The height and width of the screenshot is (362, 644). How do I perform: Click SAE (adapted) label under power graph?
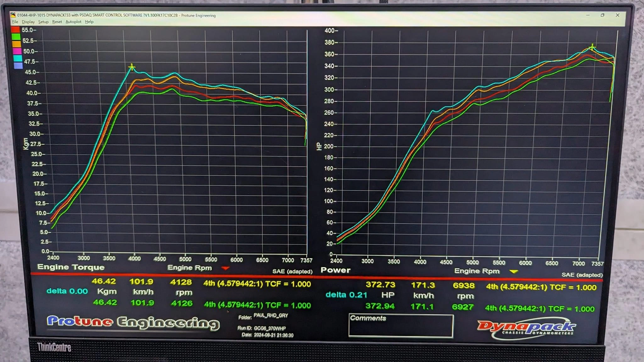coord(582,275)
